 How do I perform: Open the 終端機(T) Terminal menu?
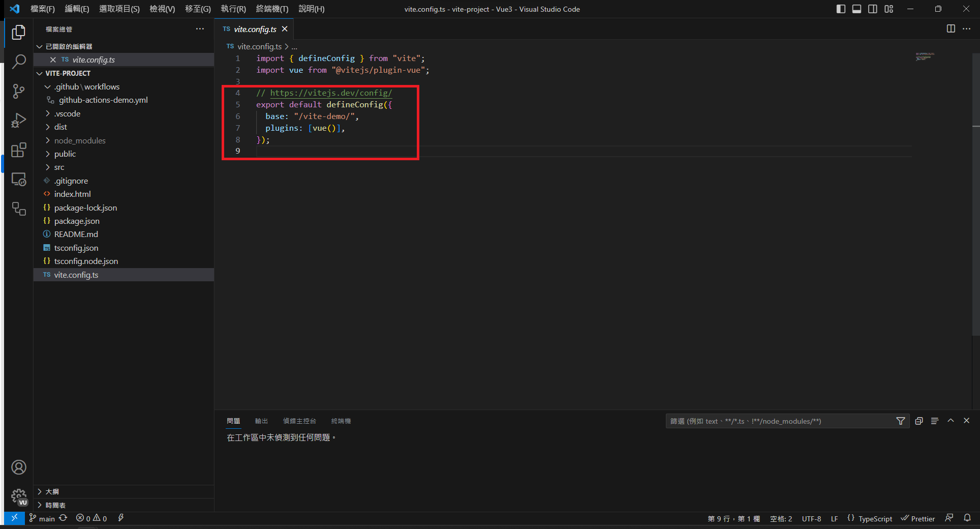(272, 9)
